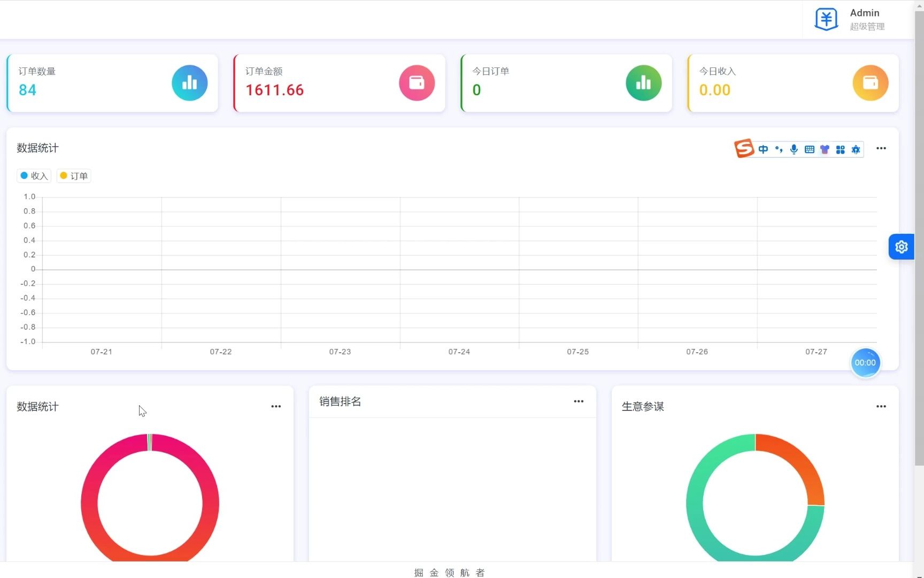Image resolution: width=924 pixels, height=578 pixels.
Task: Click the blue bar chart icon on 订单数量 card
Action: click(190, 83)
